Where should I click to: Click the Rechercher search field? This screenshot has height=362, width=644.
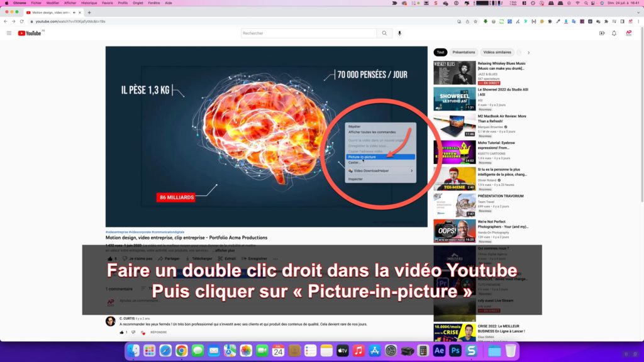(x=309, y=33)
